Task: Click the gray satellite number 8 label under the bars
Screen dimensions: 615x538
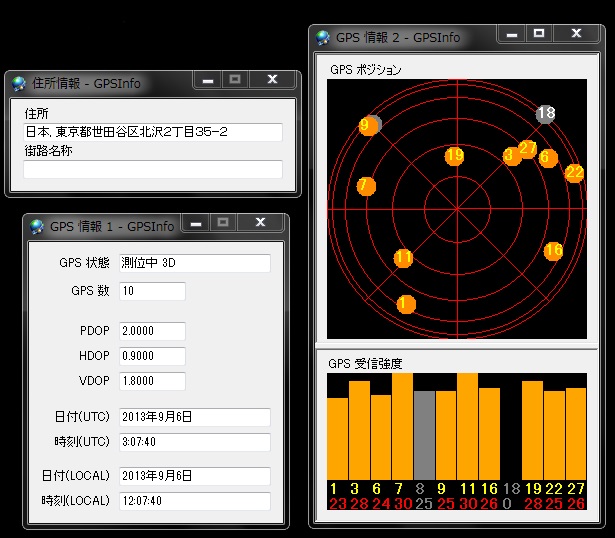Action: pos(420,489)
